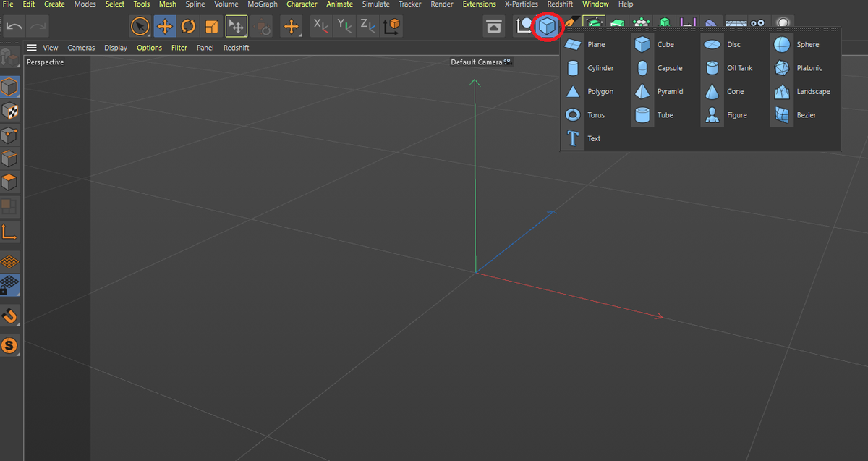Toggle the X axis lock
Screen dimensions: 868x461
pyautogui.click(x=321, y=27)
